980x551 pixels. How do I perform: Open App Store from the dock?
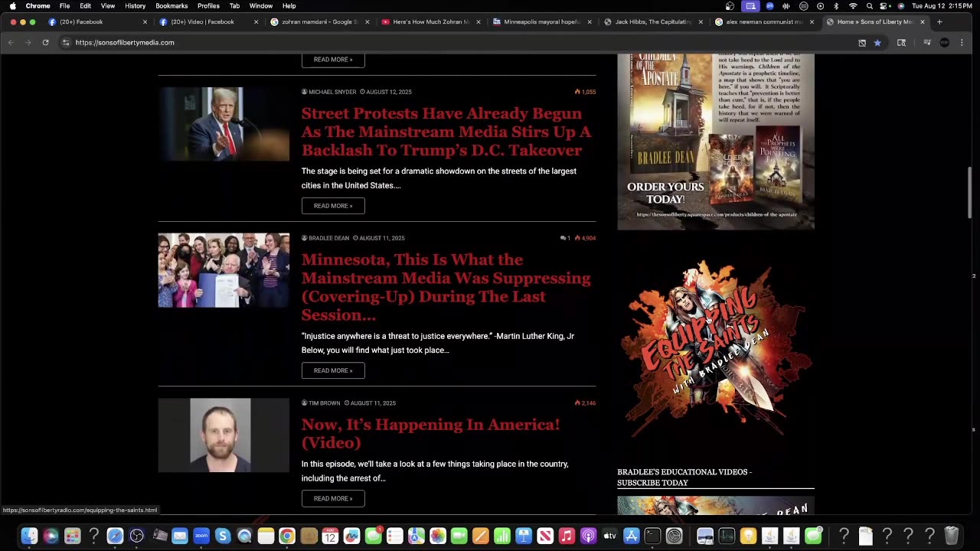[x=632, y=536]
